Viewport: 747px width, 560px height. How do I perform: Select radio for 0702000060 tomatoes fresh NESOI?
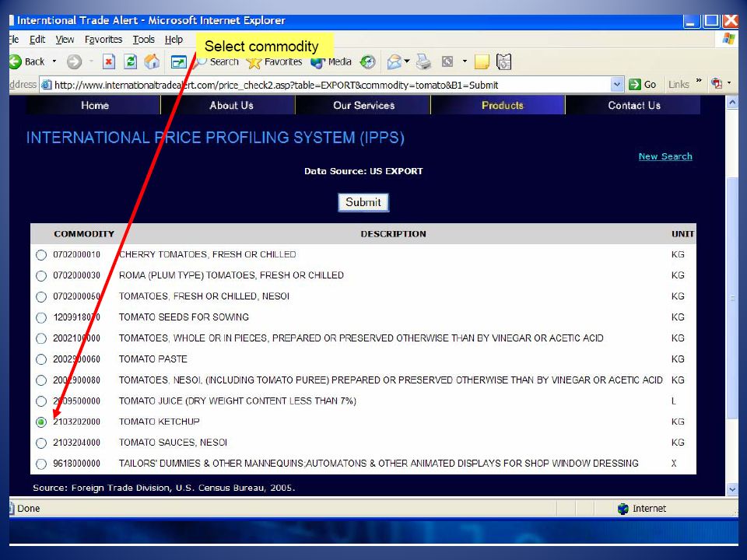coord(41,296)
